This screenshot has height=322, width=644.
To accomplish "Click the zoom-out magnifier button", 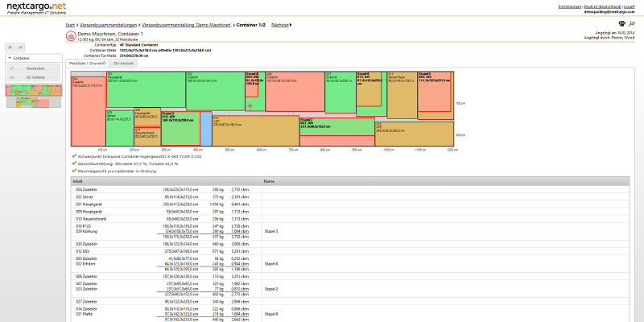I will click(x=20, y=47).
